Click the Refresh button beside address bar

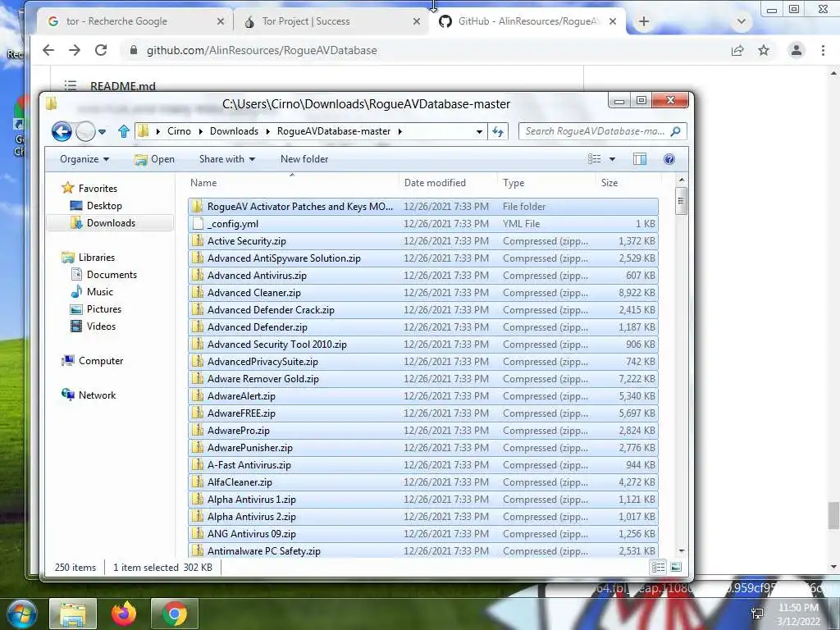coord(498,131)
